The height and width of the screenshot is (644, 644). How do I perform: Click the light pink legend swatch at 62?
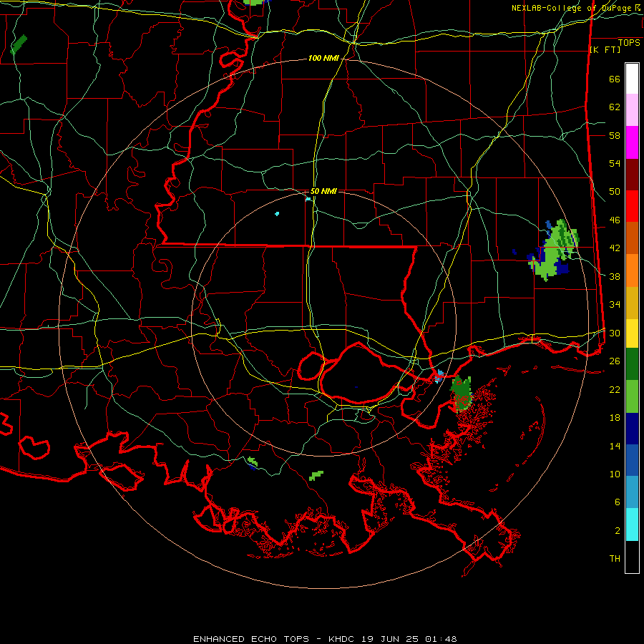[632, 110]
